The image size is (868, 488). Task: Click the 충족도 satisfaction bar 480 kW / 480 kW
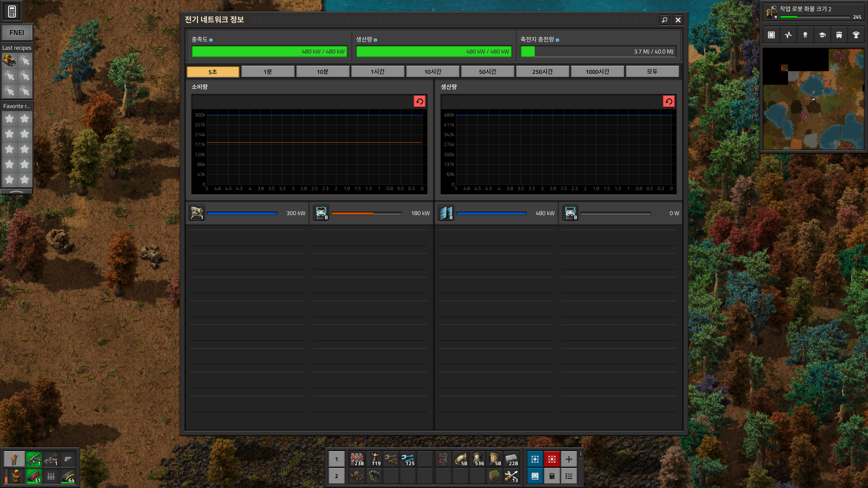(270, 52)
